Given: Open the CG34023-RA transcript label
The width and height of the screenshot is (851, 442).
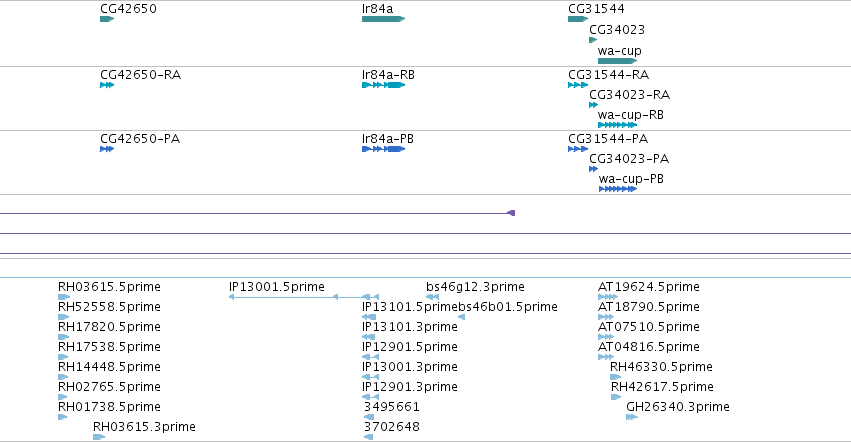Looking at the screenshot, I should [630, 95].
